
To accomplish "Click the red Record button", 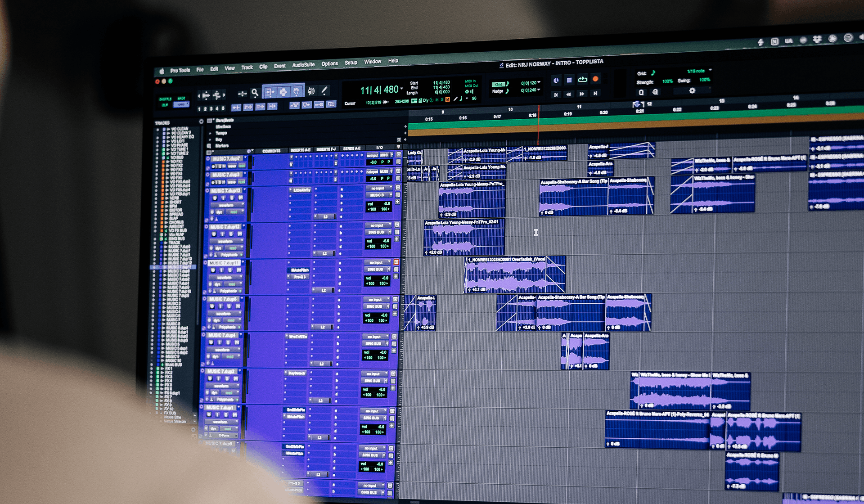I will click(595, 79).
